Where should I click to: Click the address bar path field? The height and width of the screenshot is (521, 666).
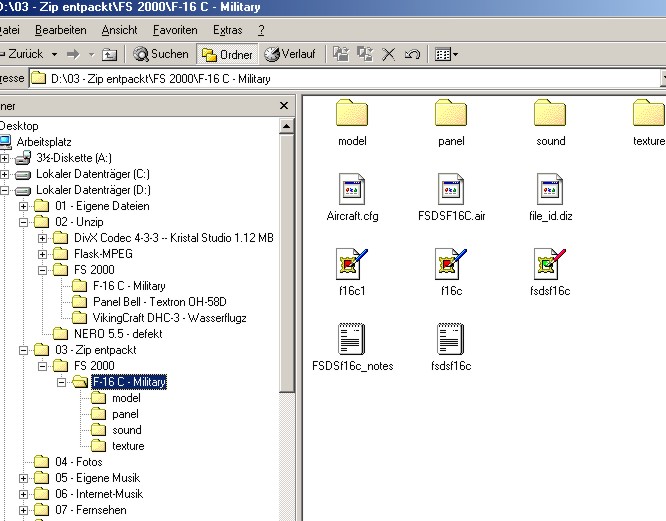click(344, 79)
